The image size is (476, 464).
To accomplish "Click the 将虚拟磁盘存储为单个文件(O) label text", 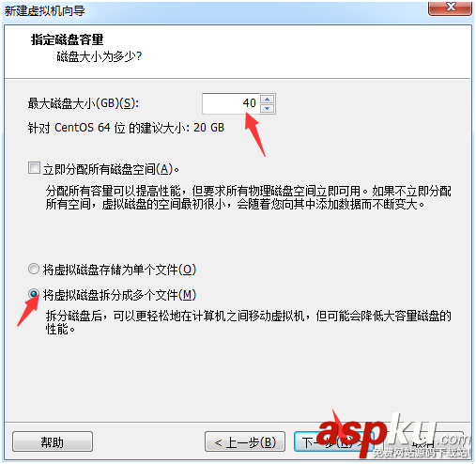I will (119, 270).
